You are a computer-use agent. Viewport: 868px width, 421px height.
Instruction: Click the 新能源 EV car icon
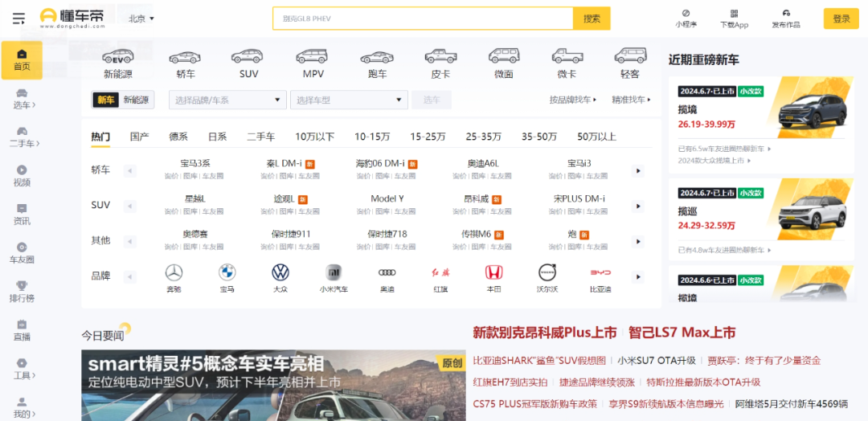117,57
